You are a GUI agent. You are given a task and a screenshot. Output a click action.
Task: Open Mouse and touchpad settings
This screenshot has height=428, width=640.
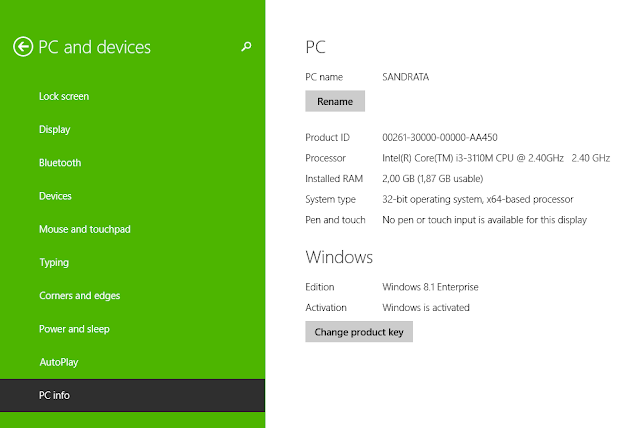[x=85, y=229]
